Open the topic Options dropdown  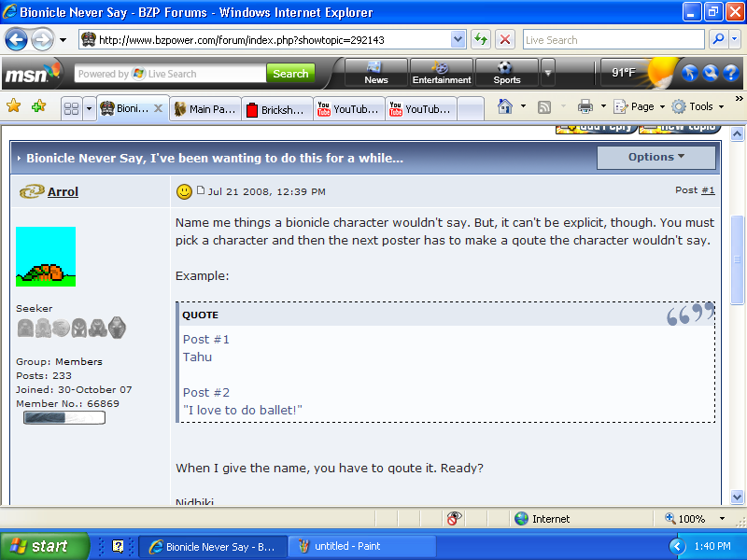coord(656,157)
